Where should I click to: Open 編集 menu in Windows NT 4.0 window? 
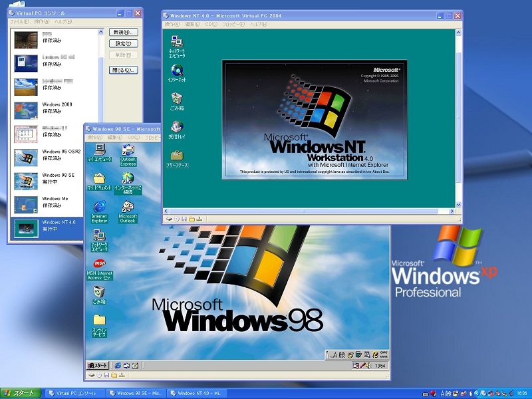click(x=193, y=24)
